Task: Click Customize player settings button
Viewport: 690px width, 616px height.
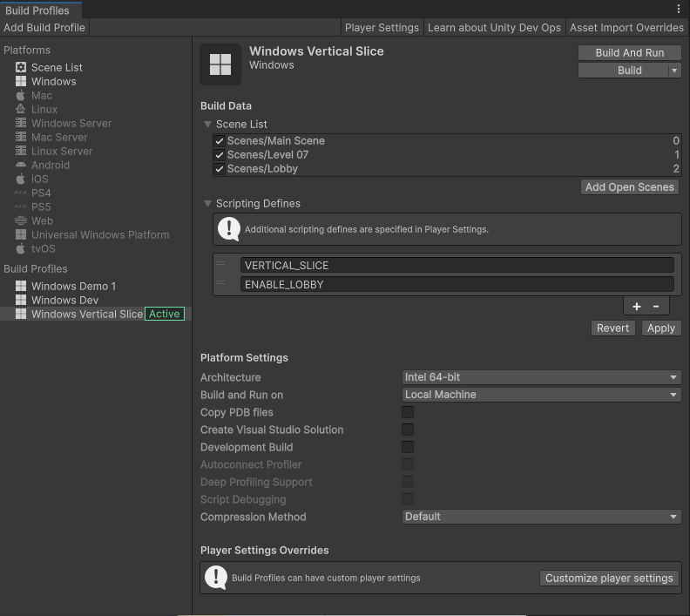Action: click(609, 578)
